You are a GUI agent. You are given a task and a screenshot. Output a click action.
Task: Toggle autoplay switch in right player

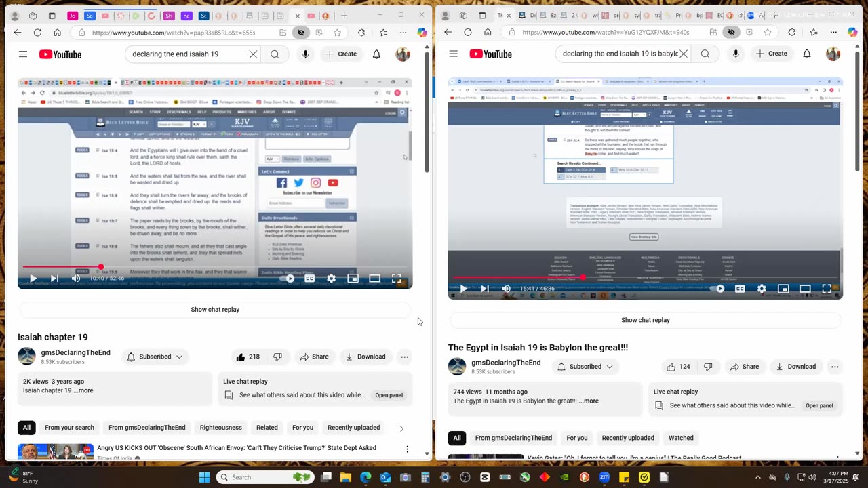coord(717,289)
